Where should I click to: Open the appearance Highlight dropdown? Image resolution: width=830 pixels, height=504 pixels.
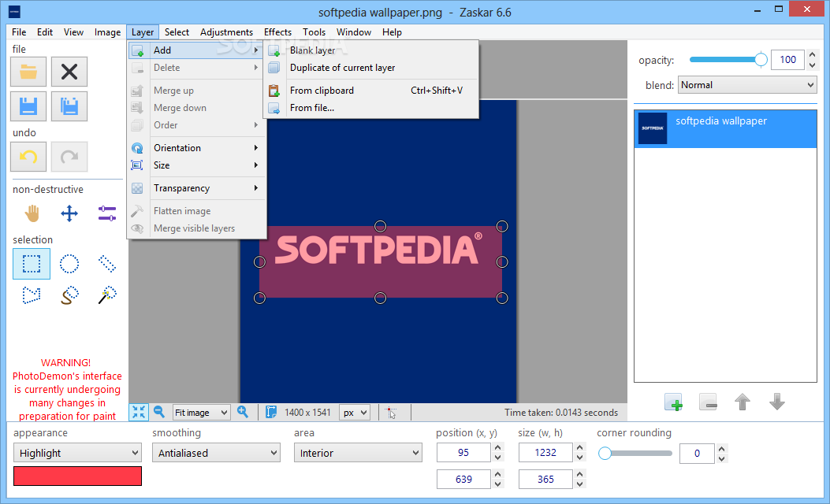pos(77,453)
